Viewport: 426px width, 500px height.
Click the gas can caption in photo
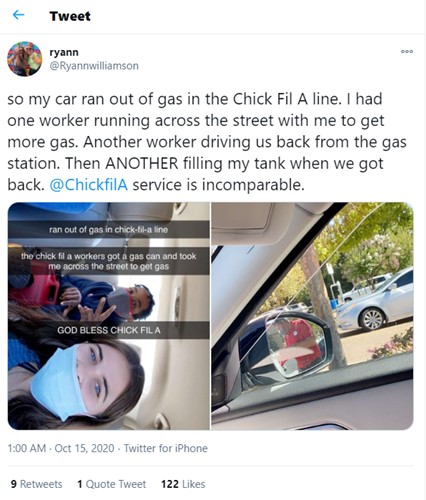[109, 261]
